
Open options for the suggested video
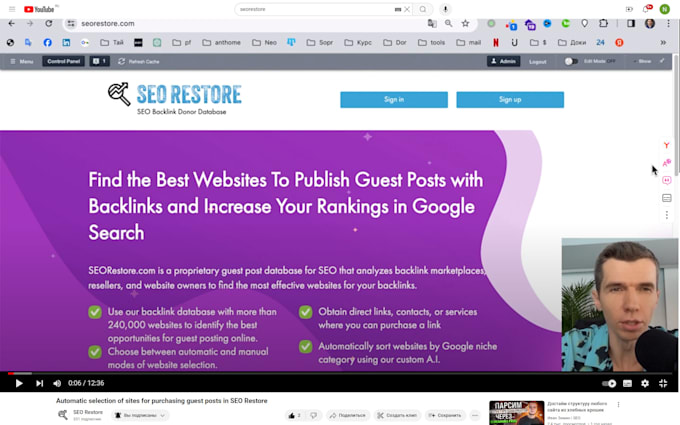pyautogui.click(x=618, y=405)
